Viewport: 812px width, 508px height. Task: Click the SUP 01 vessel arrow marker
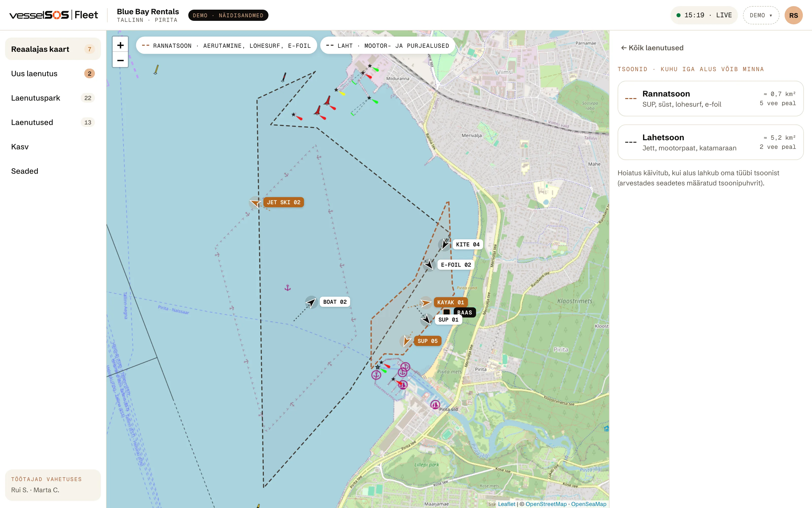pyautogui.click(x=427, y=320)
